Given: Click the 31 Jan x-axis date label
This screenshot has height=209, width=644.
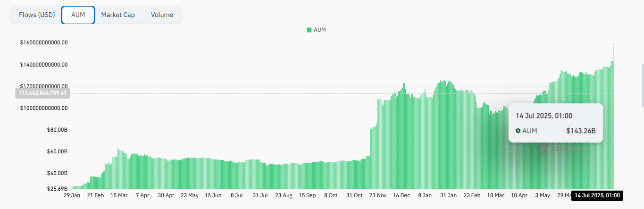Looking at the screenshot, I should [448, 195].
